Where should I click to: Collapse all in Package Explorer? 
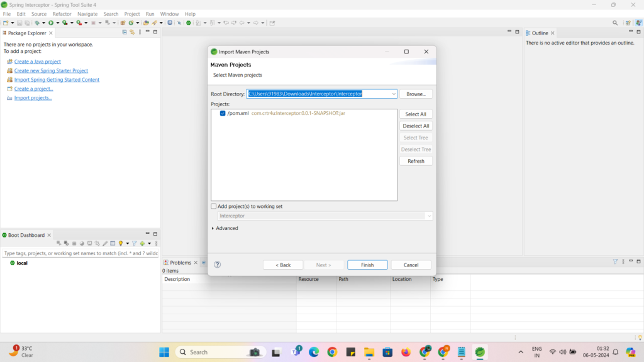[x=125, y=32]
